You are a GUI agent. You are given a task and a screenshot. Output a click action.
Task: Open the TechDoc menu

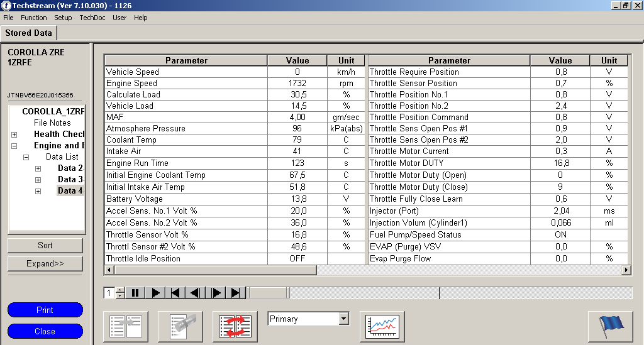(x=92, y=18)
